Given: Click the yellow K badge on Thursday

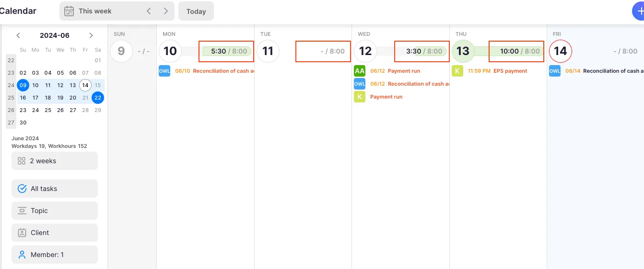Looking at the screenshot, I should point(457,71).
